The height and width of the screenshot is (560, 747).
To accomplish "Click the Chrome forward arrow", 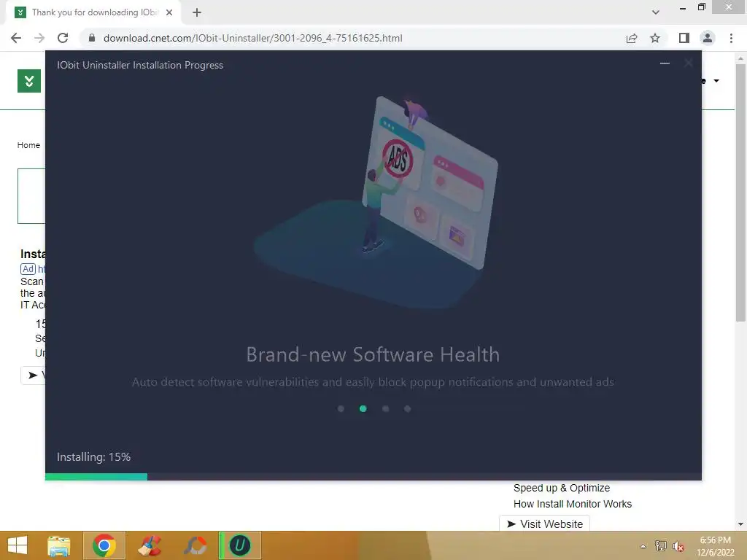I will (x=39, y=38).
